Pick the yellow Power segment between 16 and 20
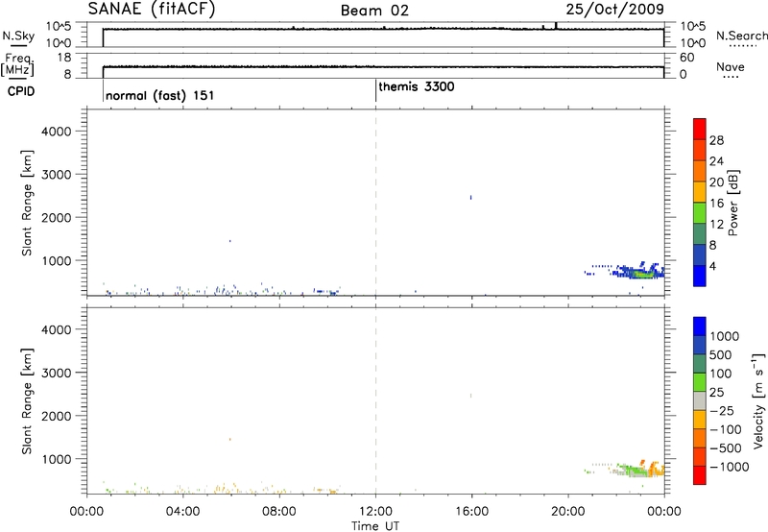Viewport: 768px width, 532px height. [700, 191]
